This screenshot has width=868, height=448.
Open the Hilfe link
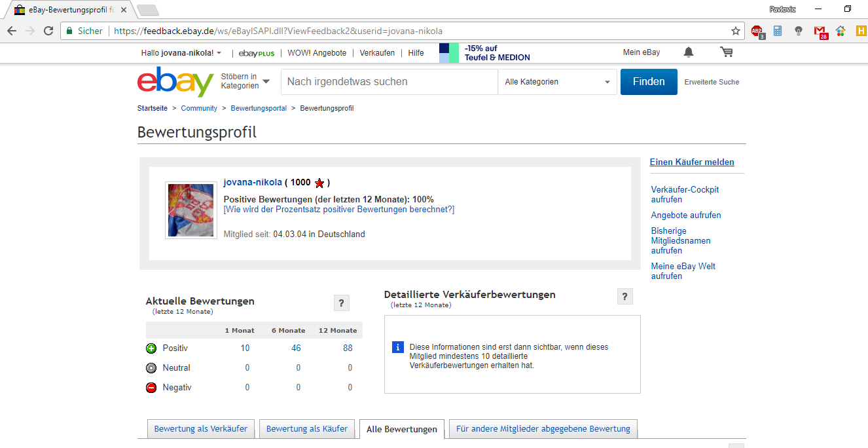pos(416,53)
